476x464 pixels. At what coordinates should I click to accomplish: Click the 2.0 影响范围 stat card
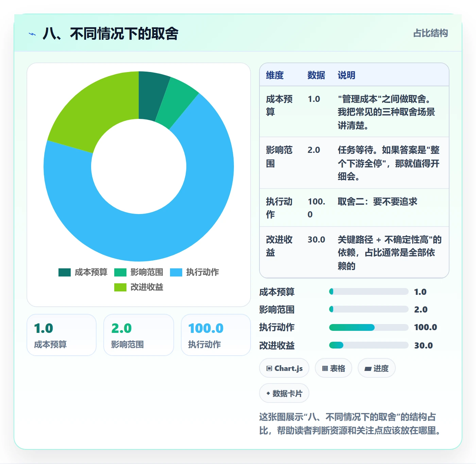coord(139,335)
